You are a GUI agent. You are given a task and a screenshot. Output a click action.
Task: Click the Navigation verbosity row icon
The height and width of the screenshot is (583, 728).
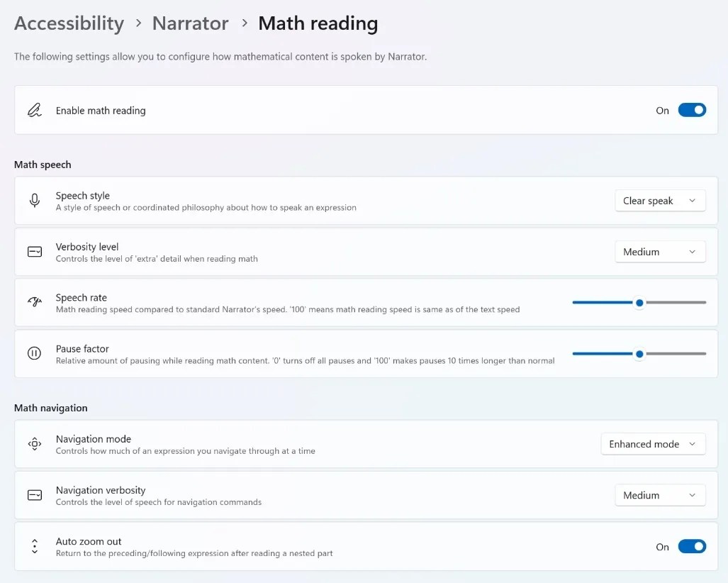coord(34,495)
